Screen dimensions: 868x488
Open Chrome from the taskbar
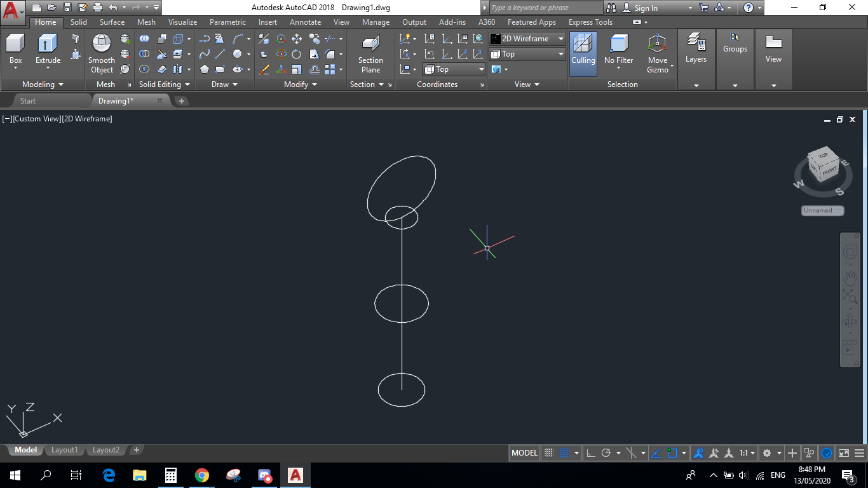click(202, 475)
